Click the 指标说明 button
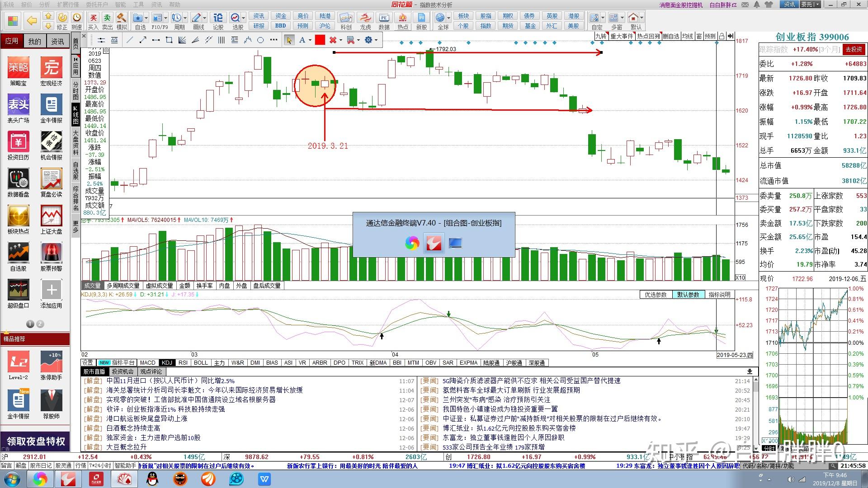Image resolution: width=868 pixels, height=488 pixels. (x=719, y=295)
